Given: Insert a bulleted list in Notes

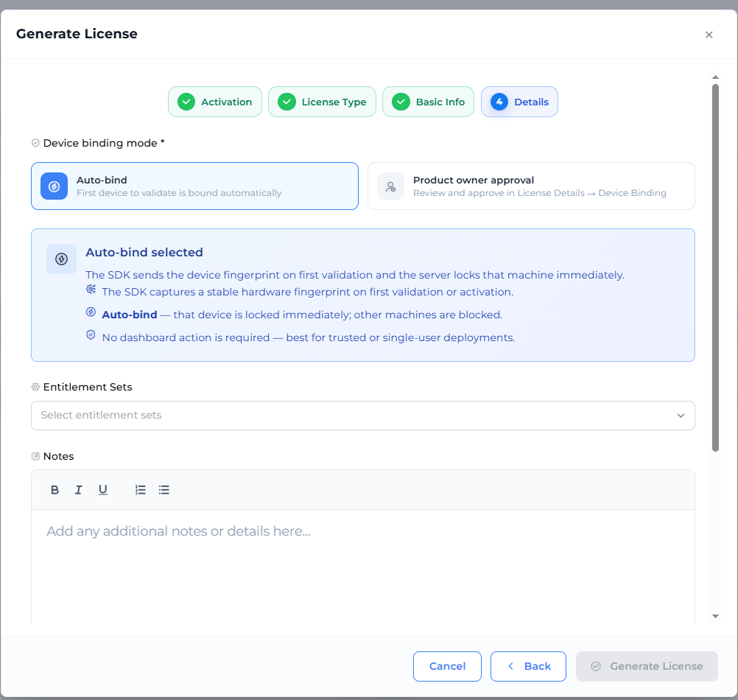Looking at the screenshot, I should pos(164,489).
